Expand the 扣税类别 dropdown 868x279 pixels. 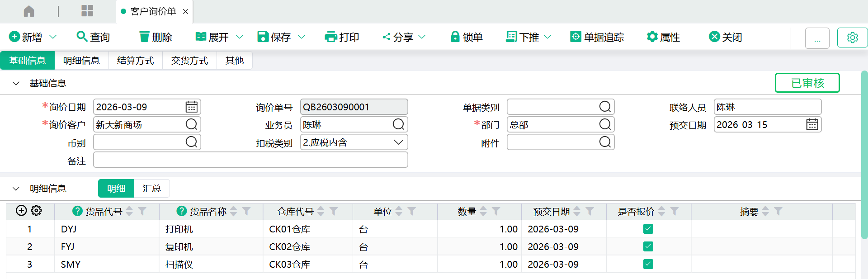pyautogui.click(x=398, y=142)
